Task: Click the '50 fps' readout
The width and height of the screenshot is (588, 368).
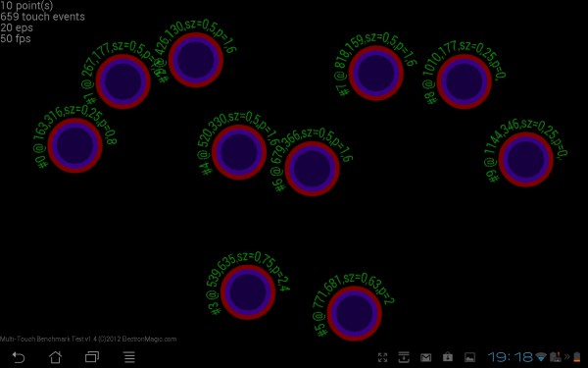Action: (16, 38)
